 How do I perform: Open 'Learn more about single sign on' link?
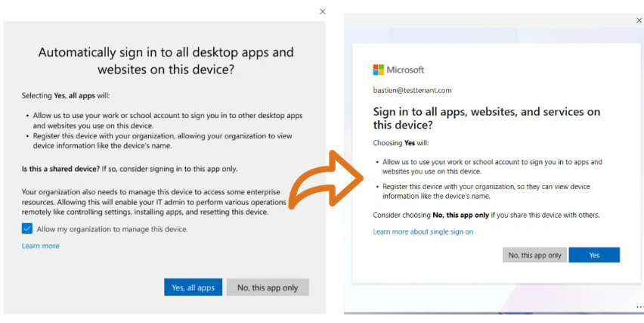423,231
